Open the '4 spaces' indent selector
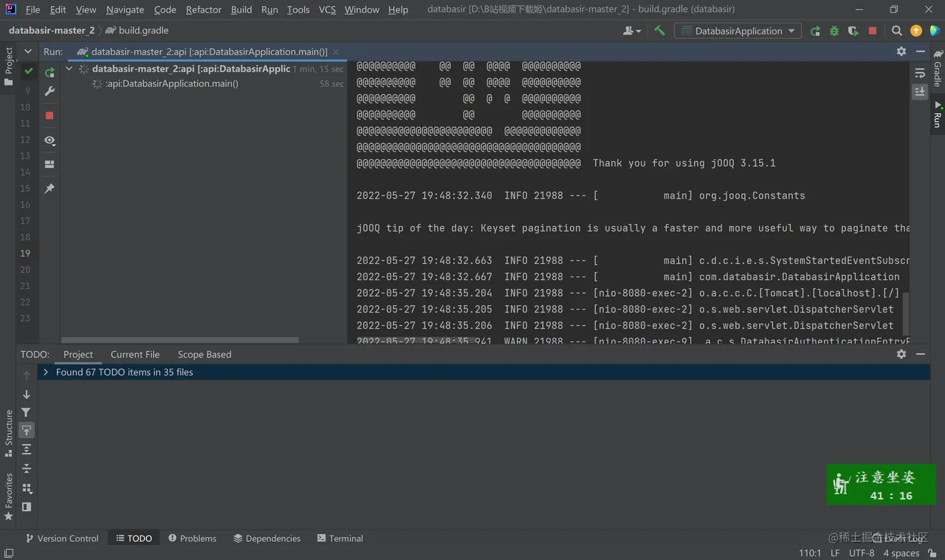Image resolution: width=945 pixels, height=560 pixels. pos(901,553)
